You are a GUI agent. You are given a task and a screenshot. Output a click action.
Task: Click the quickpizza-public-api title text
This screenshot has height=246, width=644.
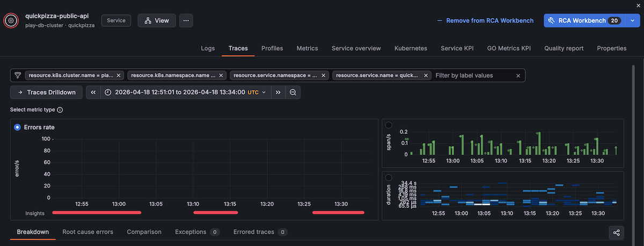coord(57,16)
